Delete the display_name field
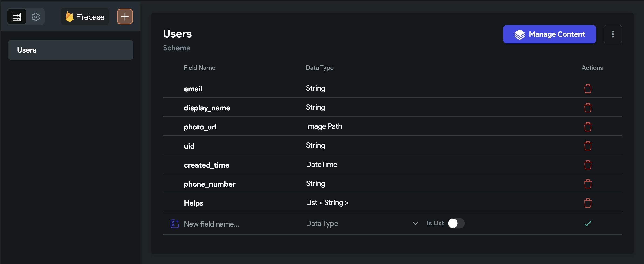 (x=588, y=108)
